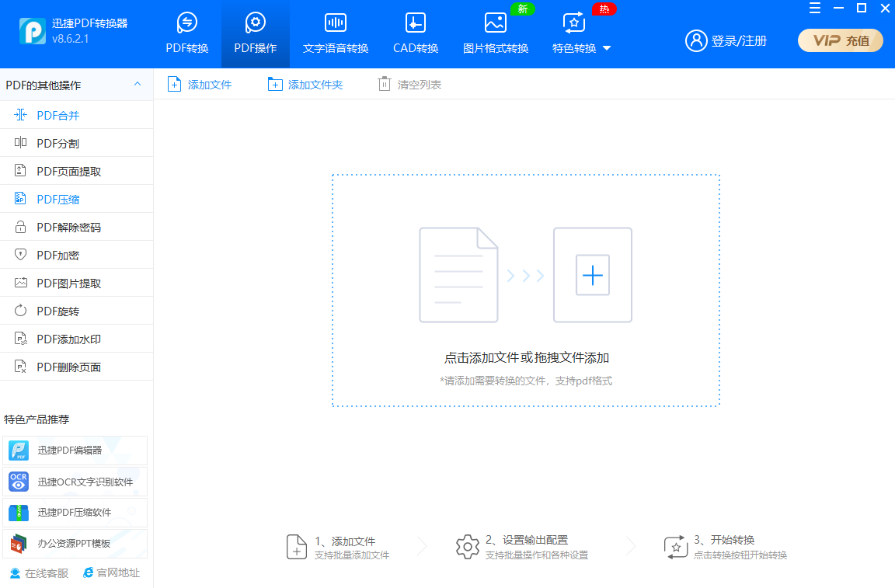Open the 文字语音转换 audio wave icon
This screenshot has height=588, width=895.
[336, 23]
